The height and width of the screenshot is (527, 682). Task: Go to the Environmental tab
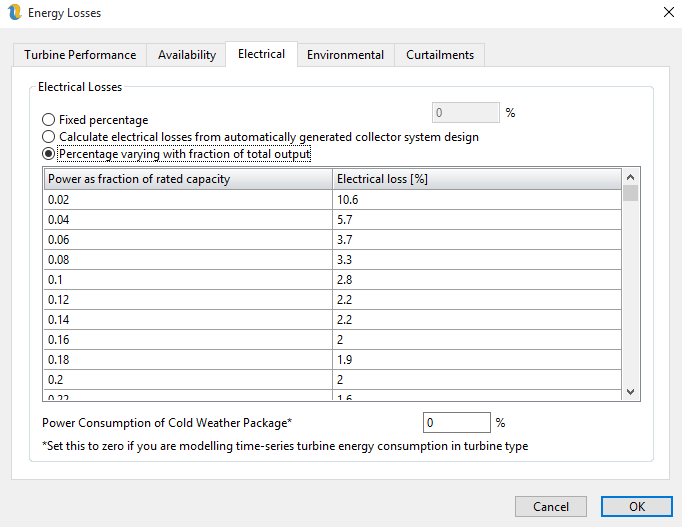coord(345,55)
